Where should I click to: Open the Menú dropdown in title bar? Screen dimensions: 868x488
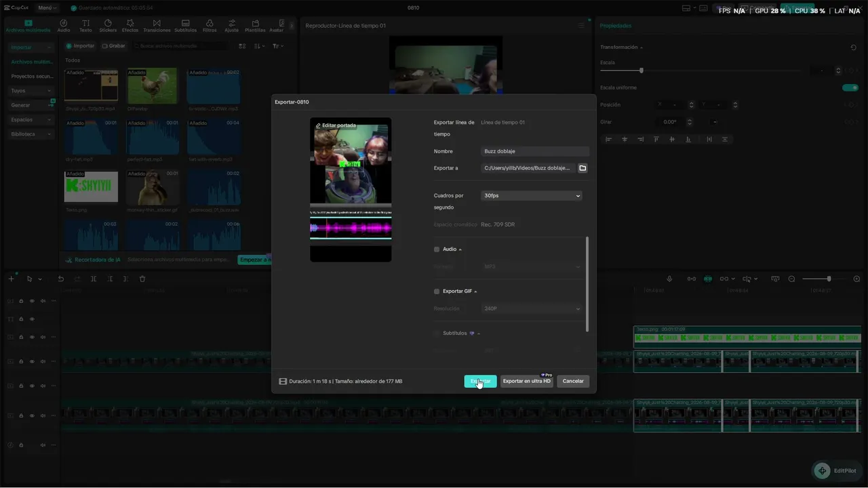(47, 8)
